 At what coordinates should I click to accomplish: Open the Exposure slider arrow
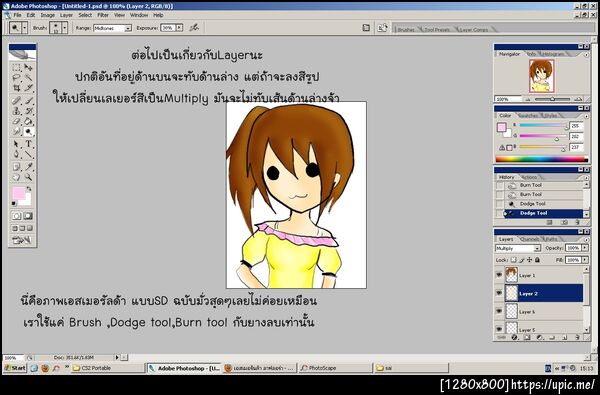pos(179,28)
